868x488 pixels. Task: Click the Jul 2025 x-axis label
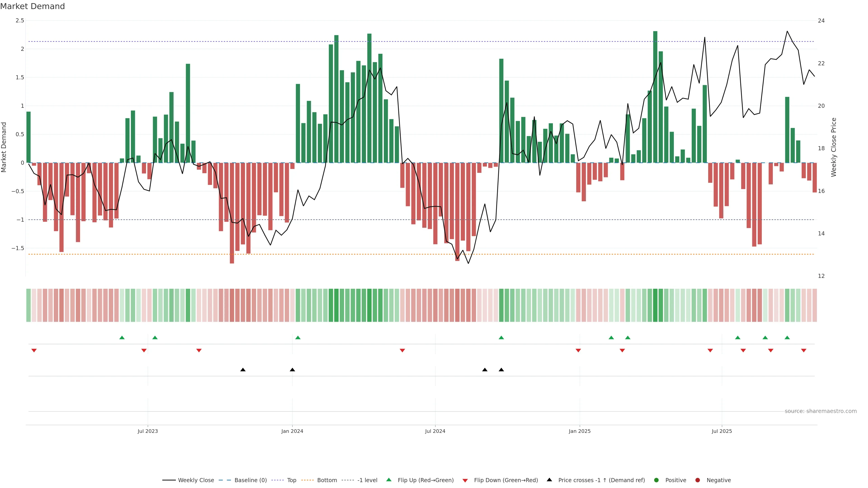[722, 431]
